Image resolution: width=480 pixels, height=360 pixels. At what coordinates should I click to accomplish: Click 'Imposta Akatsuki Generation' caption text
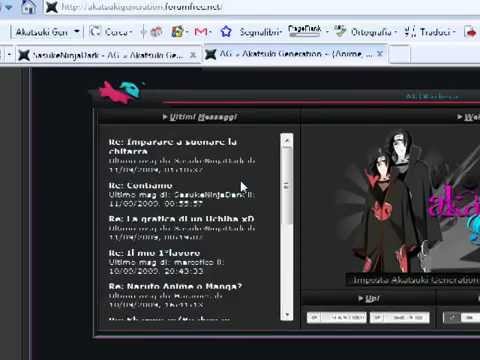416,280
